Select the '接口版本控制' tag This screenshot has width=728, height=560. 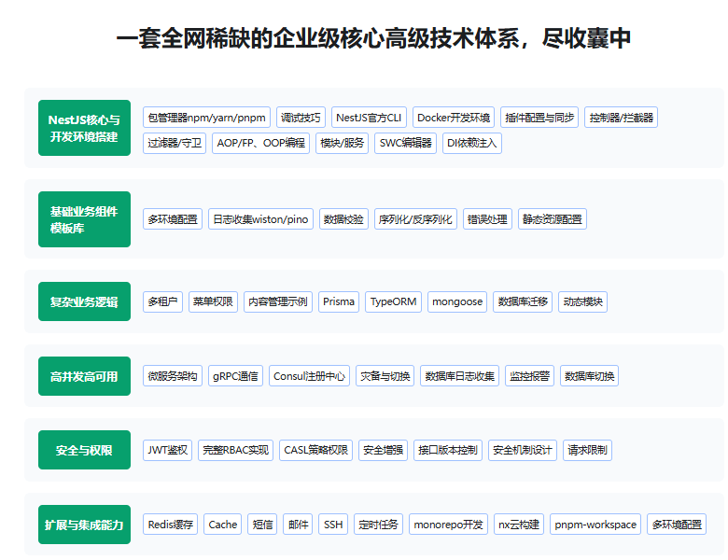click(x=448, y=450)
